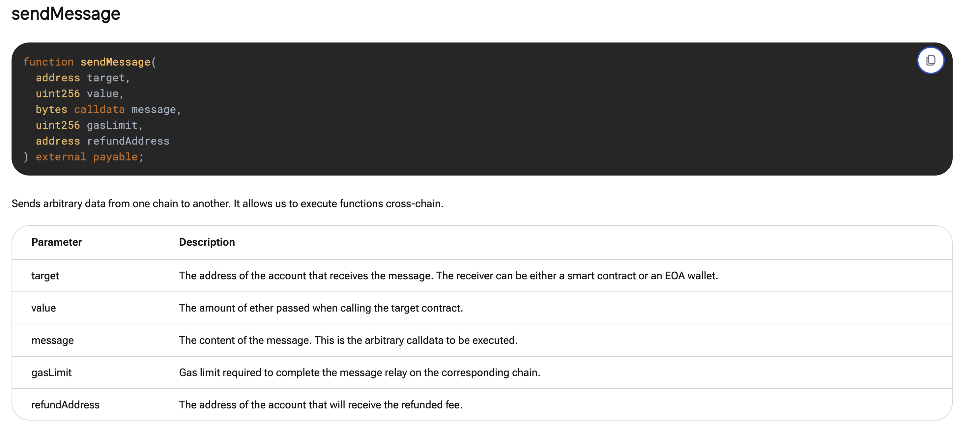This screenshot has width=980, height=440.
Task: Click the function name in the code block
Action: click(115, 62)
